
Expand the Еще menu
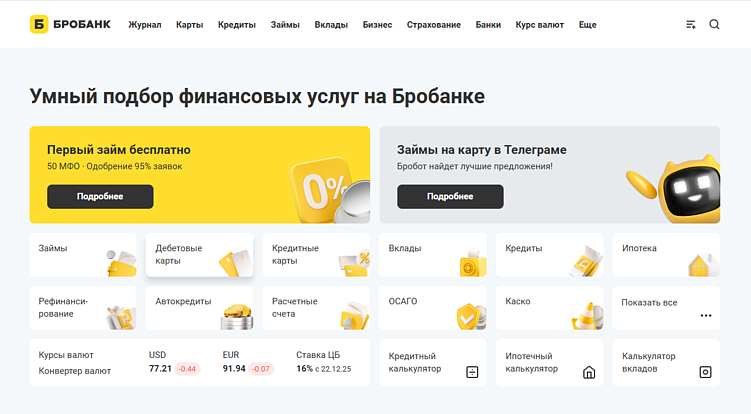(x=587, y=25)
